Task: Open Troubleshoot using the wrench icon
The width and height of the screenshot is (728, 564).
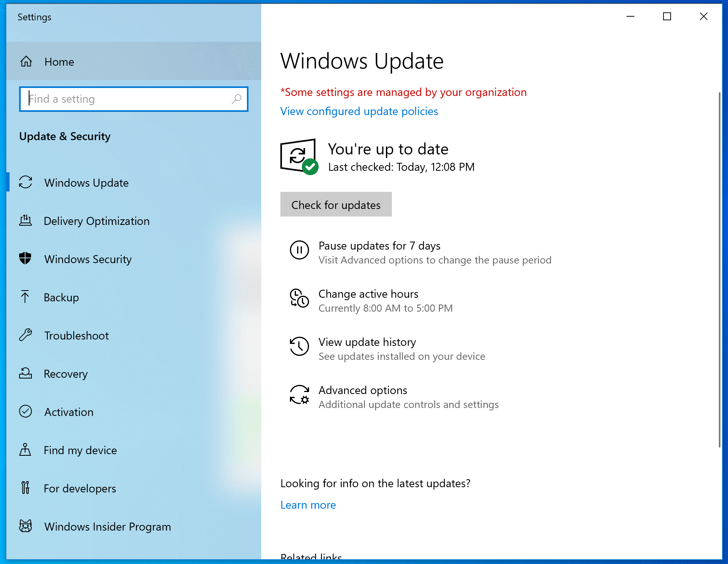Action: [25, 336]
